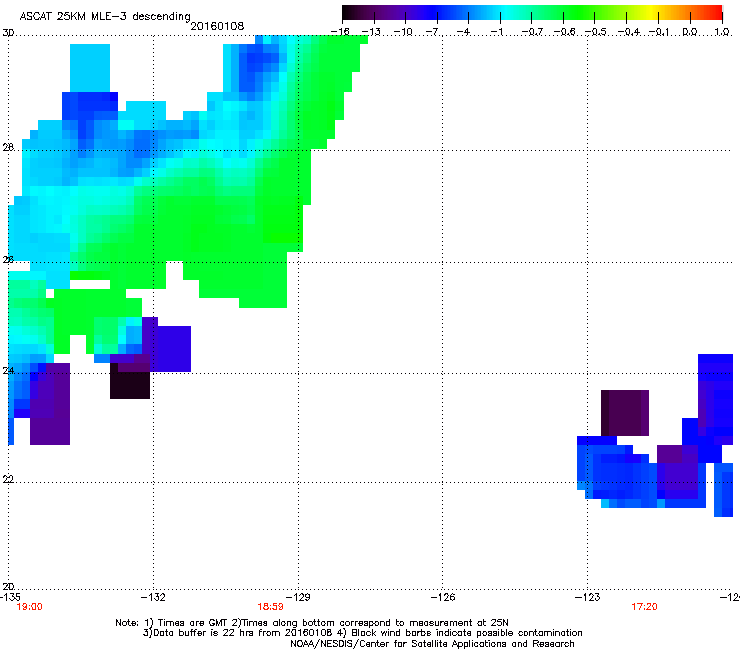Click the "NOAA/NESDIS/Center for Satellite Applications and Research" credit
The image size is (740, 650).
[x=432, y=644]
